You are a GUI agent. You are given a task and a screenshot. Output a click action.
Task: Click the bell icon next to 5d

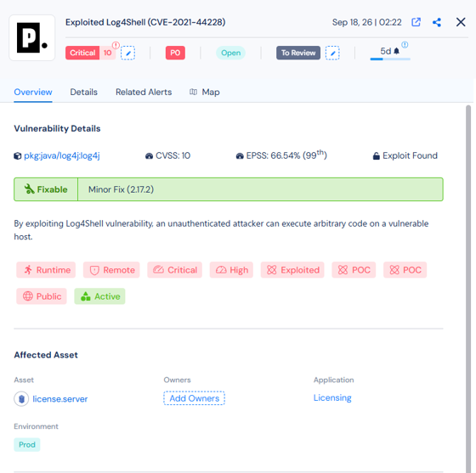click(396, 51)
